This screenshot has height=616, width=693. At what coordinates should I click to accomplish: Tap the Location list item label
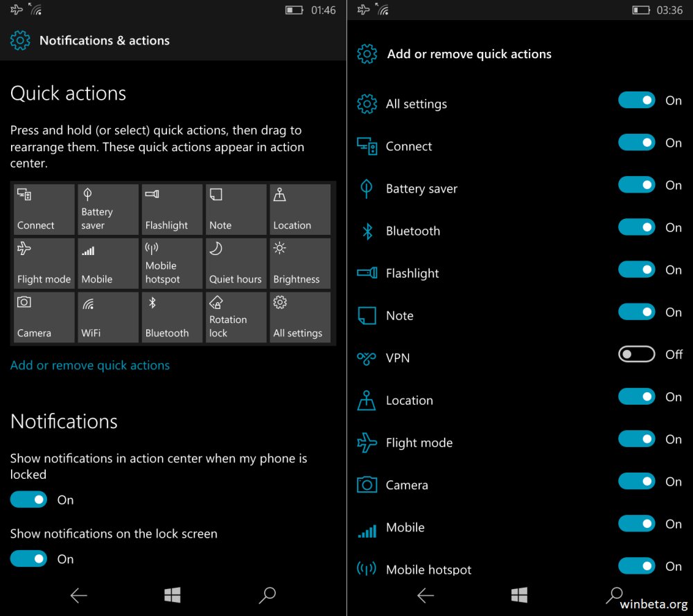(x=409, y=401)
